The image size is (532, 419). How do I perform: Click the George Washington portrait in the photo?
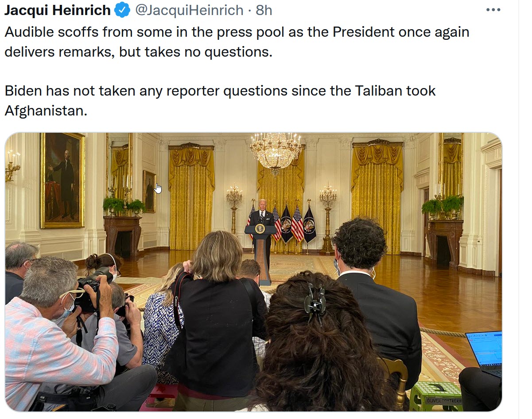[x=62, y=181]
